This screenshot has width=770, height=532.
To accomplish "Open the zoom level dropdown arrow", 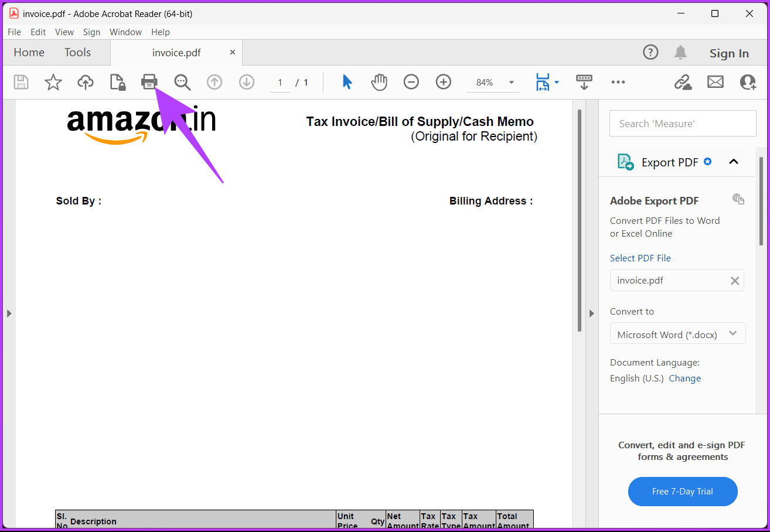I will (x=512, y=83).
